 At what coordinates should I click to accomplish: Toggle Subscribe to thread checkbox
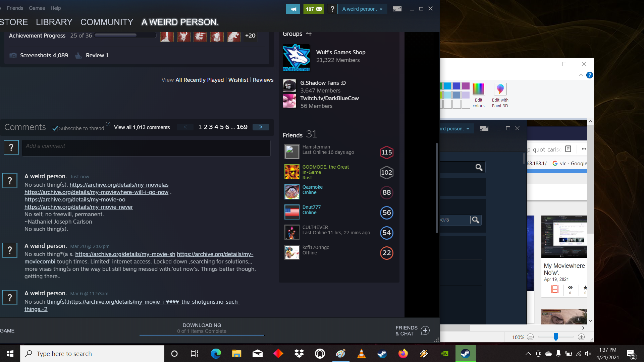54,128
